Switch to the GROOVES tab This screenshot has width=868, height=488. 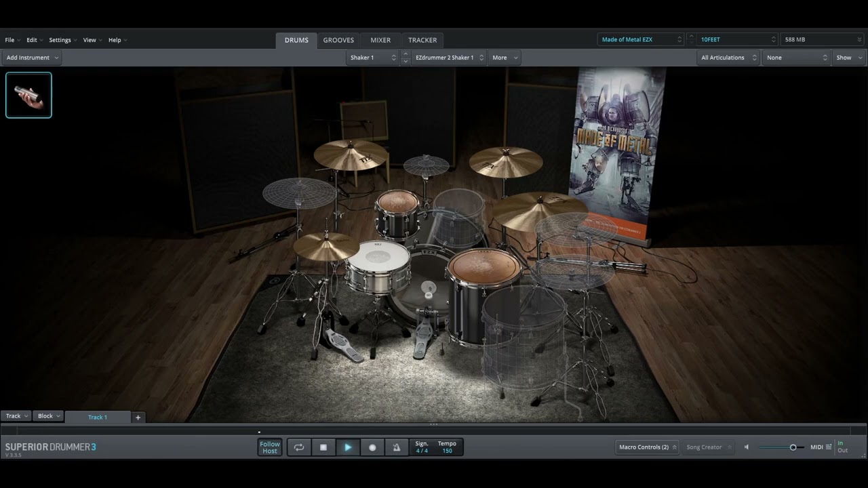[x=338, y=40]
